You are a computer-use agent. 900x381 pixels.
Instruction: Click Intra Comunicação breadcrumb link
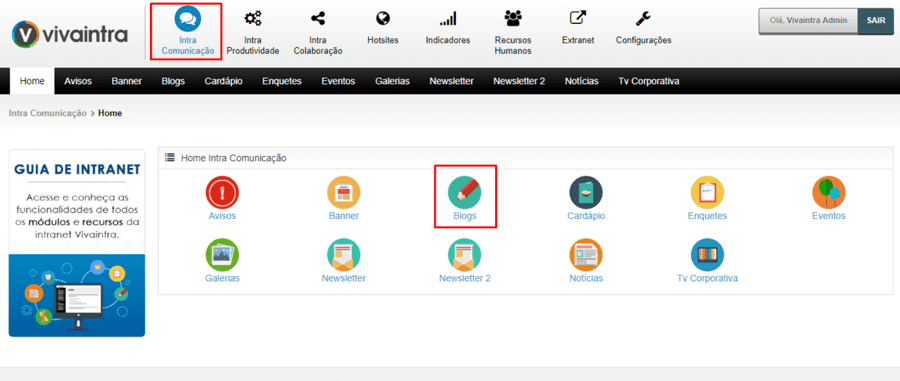point(48,113)
